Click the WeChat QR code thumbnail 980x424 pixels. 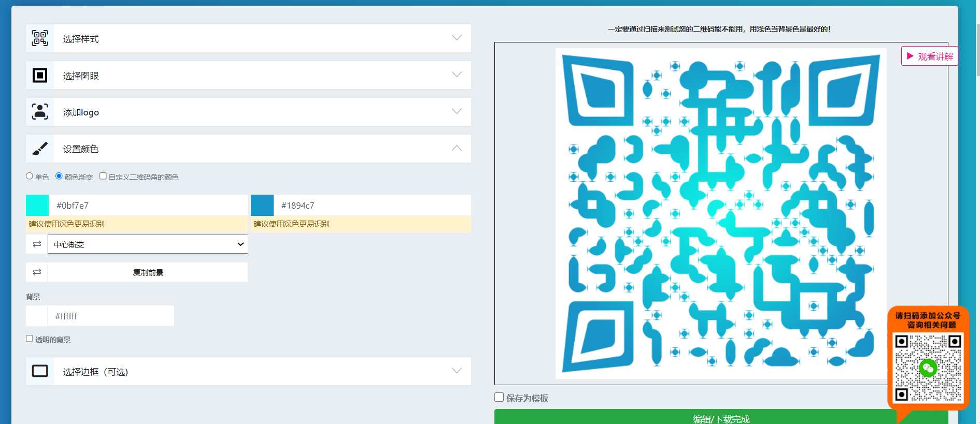928,368
